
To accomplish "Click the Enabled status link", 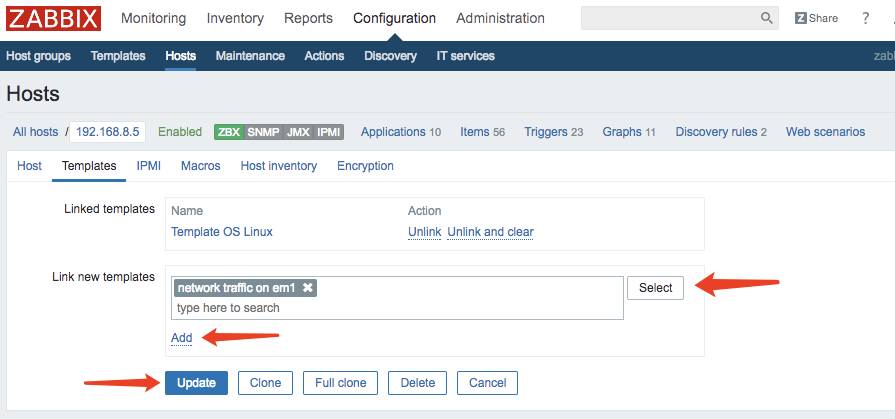I will coord(180,132).
